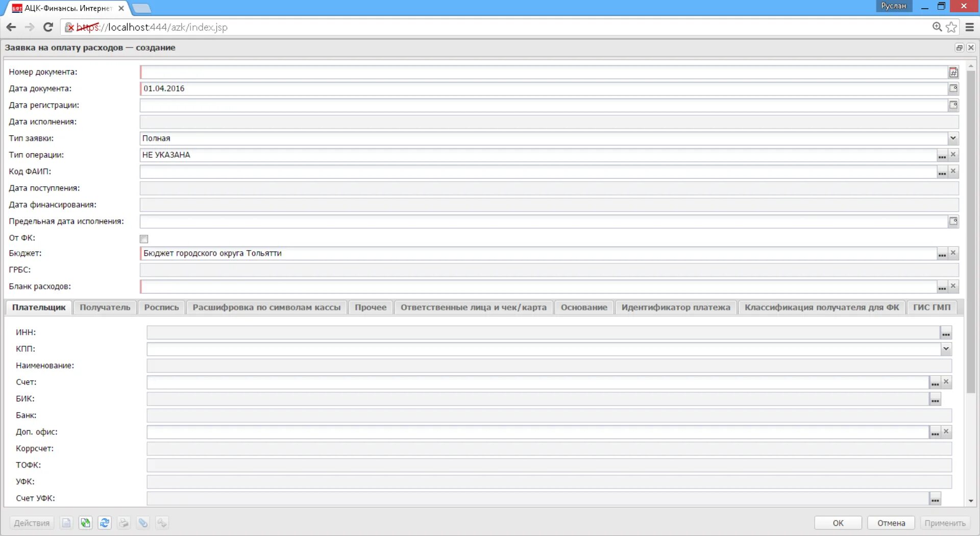Click the document number generator icon
The height and width of the screenshot is (536, 980).
(x=953, y=72)
